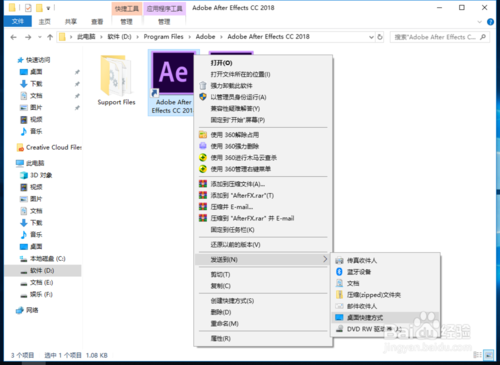The width and height of the screenshot is (500, 365).
Task: Click 还原以前的版本(V)
Action: tap(263, 244)
